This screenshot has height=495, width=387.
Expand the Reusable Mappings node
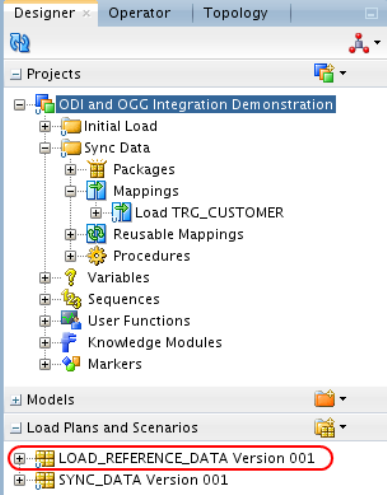(70, 235)
